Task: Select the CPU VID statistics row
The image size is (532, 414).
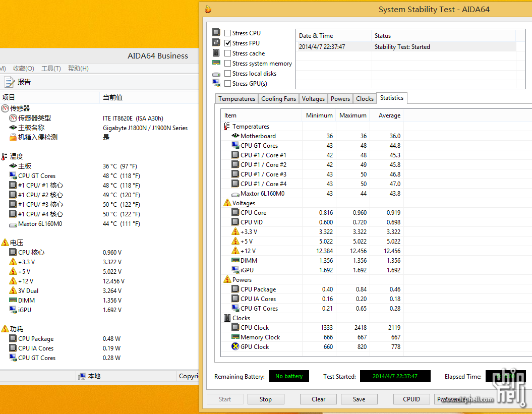Action: click(312, 222)
